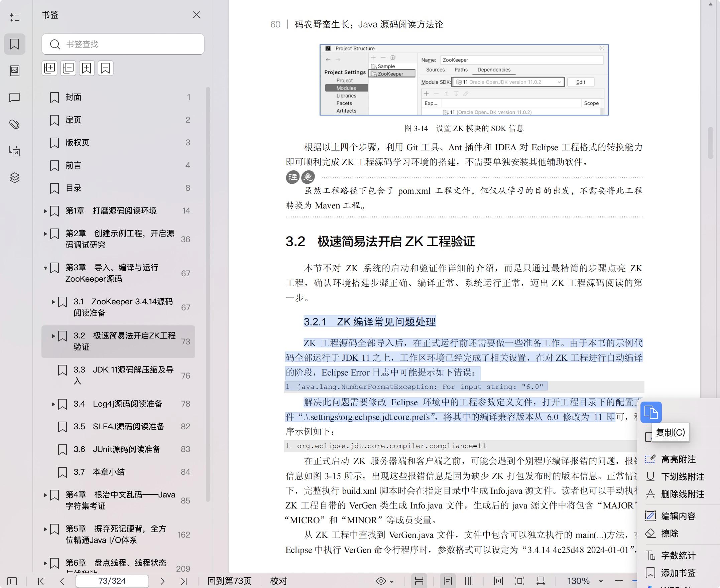The width and height of the screenshot is (720, 588).
Task: Click the add bookmark toolbar icon
Action: pos(87,68)
